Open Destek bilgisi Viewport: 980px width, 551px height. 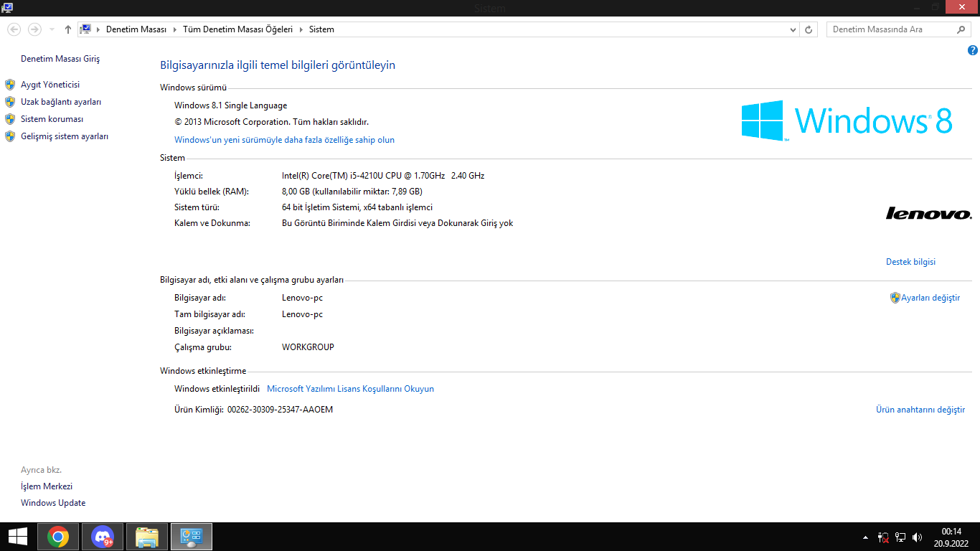911,262
